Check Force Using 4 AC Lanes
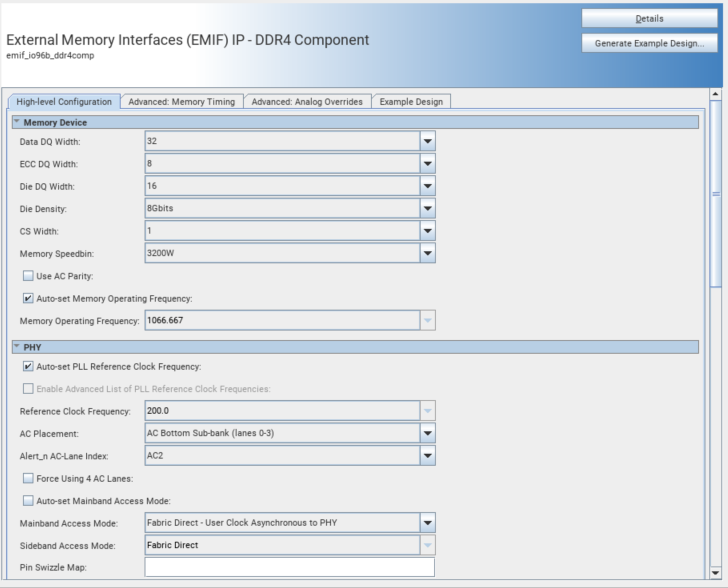 [28, 478]
